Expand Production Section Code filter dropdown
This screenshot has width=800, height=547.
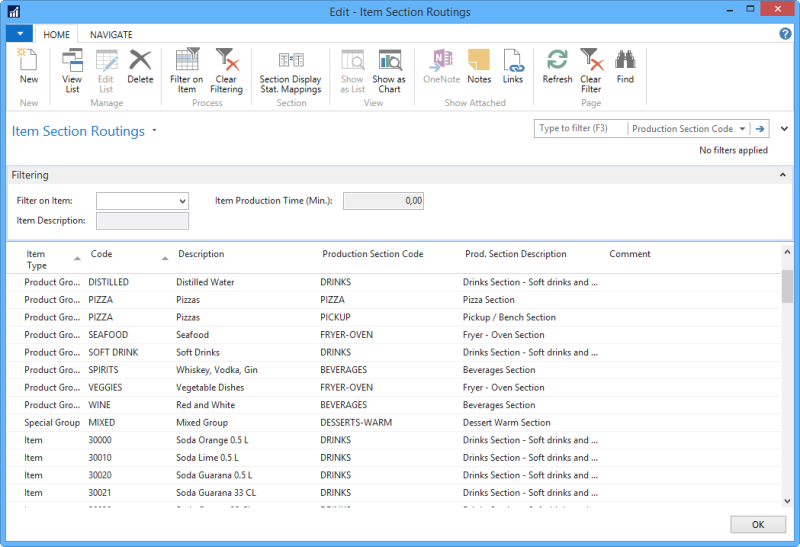[741, 129]
